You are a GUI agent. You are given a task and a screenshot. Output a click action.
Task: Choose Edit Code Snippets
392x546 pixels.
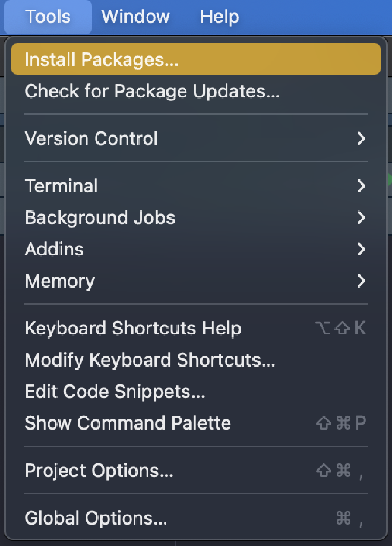click(115, 392)
